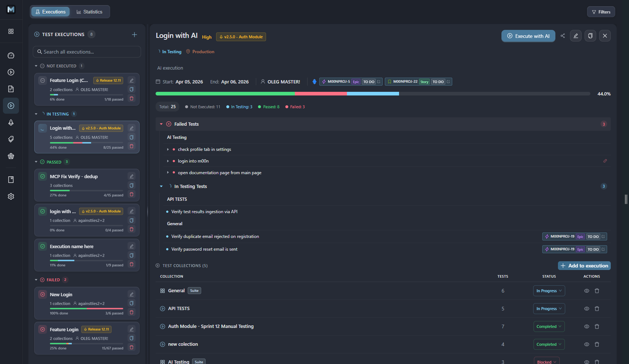Open status dropdown for API TESTS

549,309
